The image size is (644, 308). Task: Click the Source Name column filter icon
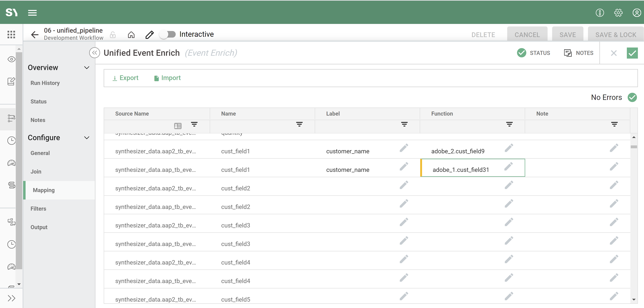[x=194, y=124]
